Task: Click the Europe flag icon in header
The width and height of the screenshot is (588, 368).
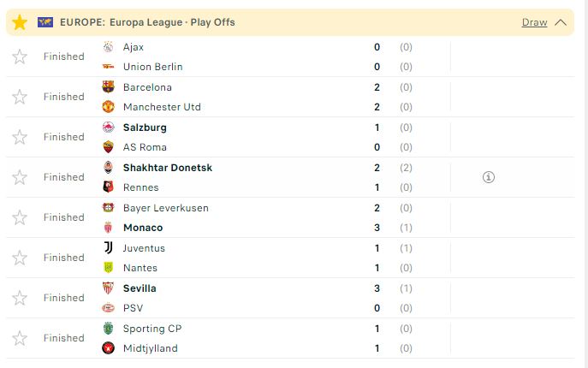Action: (x=45, y=22)
